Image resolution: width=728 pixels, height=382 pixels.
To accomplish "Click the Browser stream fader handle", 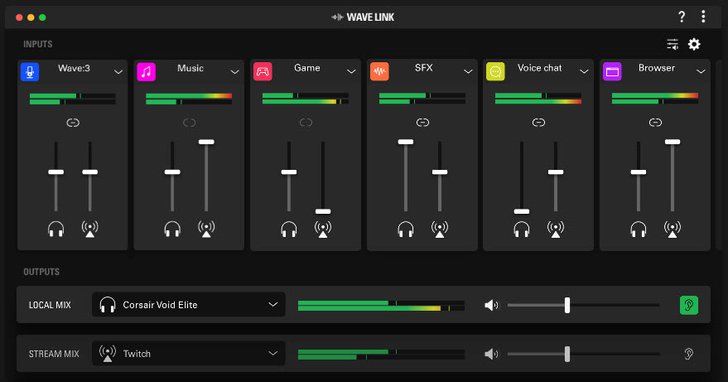I will click(x=672, y=142).
